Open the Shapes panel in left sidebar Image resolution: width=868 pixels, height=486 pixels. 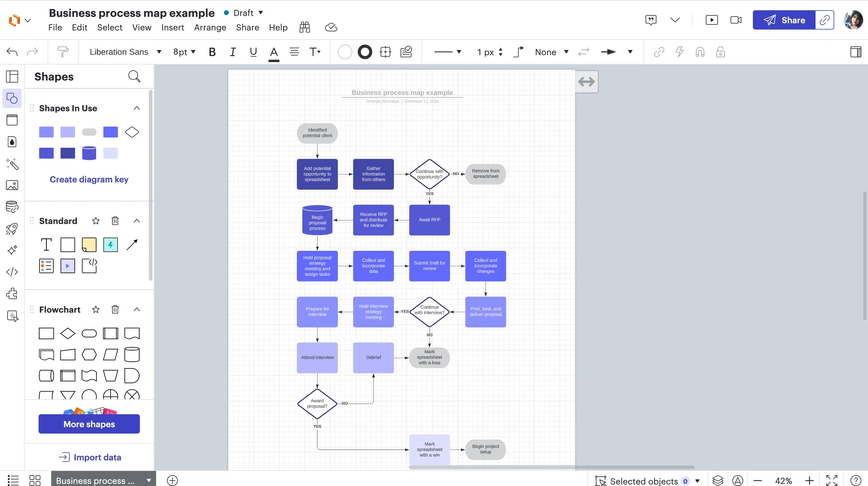(12, 98)
